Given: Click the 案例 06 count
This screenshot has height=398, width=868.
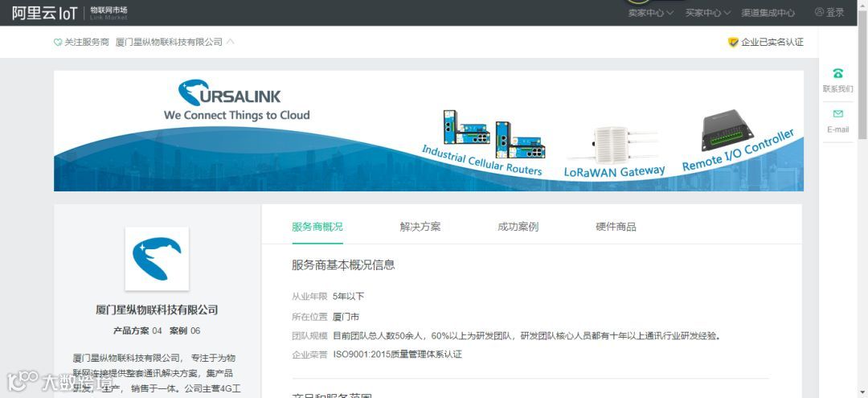Looking at the screenshot, I should (x=185, y=331).
